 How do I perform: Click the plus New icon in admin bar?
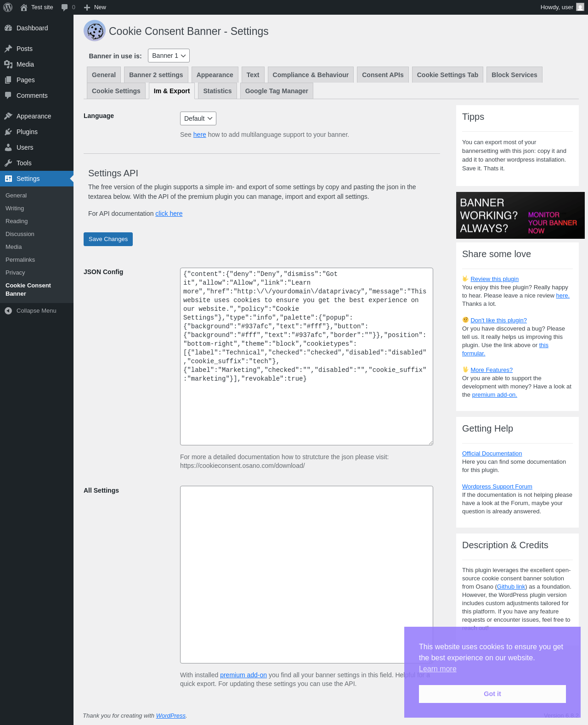click(x=87, y=7)
